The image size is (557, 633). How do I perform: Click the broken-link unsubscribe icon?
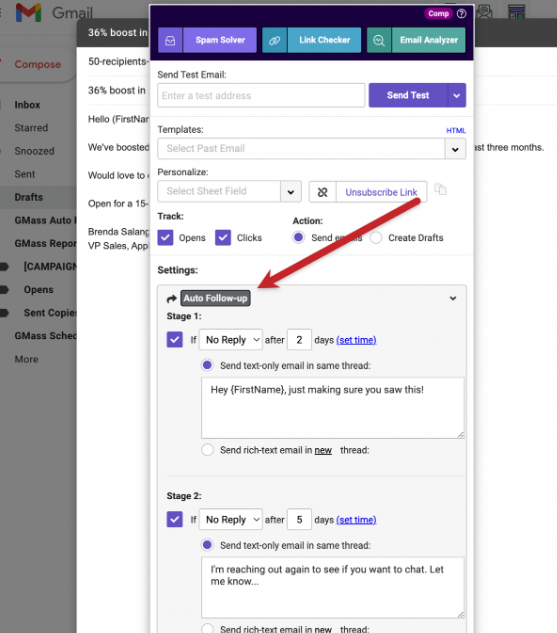click(x=322, y=192)
